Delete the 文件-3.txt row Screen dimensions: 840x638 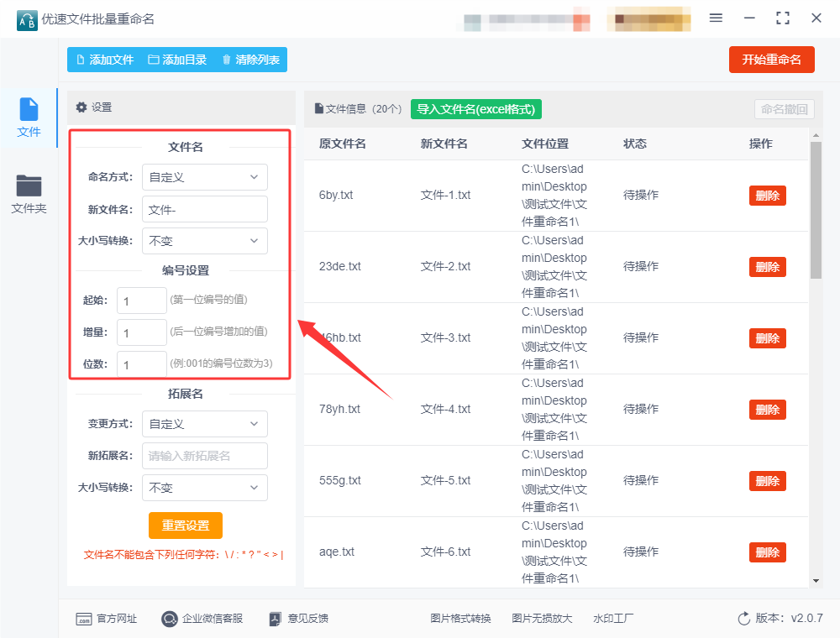tap(767, 338)
